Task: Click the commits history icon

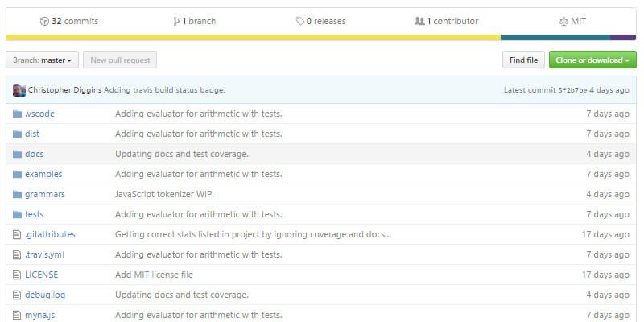Action: pos(44,21)
